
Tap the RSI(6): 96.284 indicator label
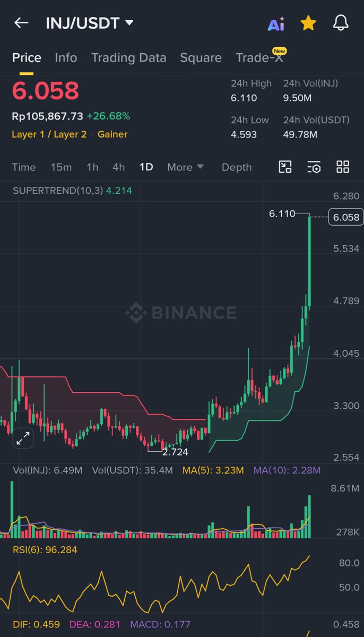coord(45,550)
